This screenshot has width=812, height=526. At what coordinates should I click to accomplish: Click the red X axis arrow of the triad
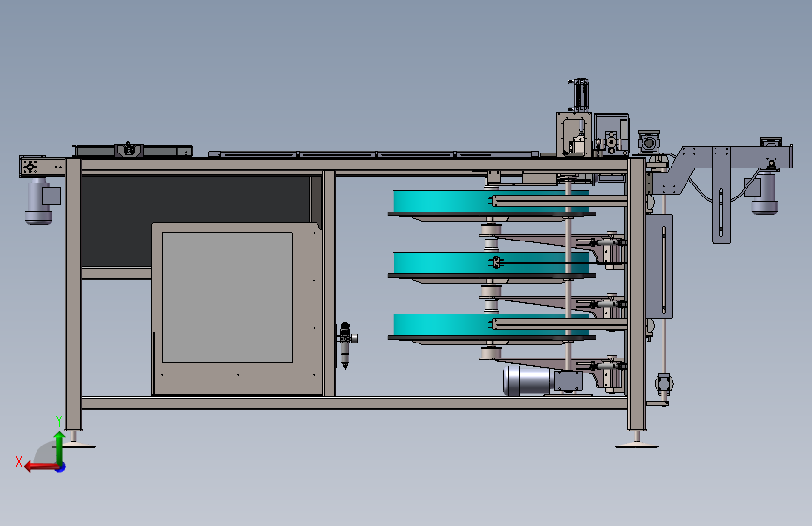tap(41, 467)
